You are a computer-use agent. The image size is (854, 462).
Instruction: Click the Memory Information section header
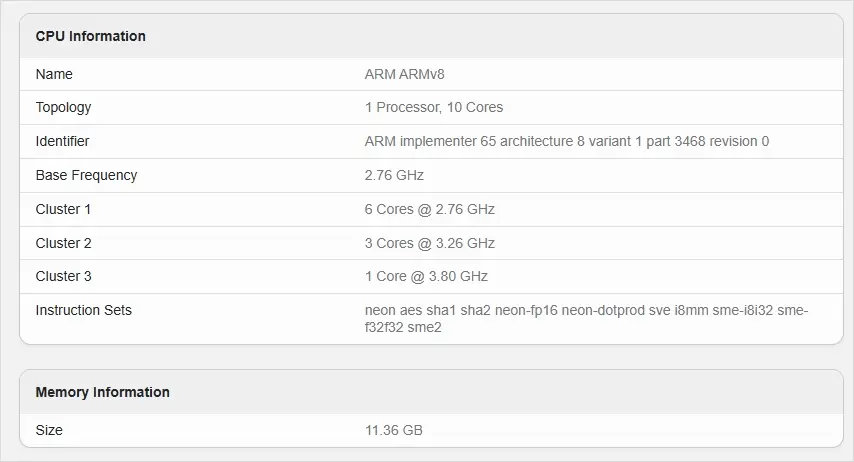[102, 392]
